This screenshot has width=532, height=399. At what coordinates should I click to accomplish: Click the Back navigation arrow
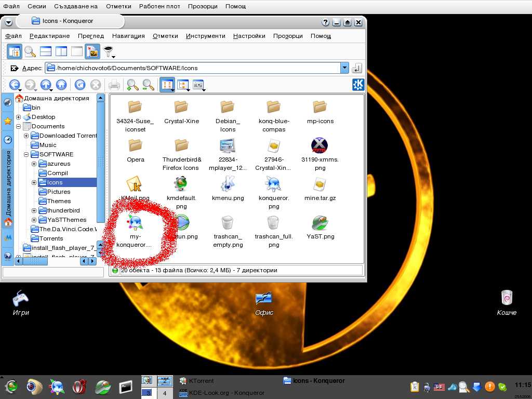tap(14, 85)
